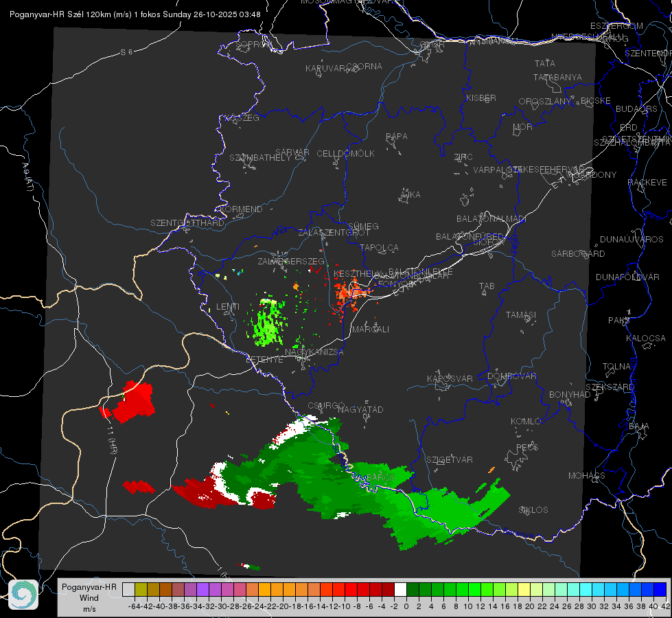The height and width of the screenshot is (618, 672).
Task: Click the dark blue swatch above 40-42
Action: pyautogui.click(x=660, y=589)
